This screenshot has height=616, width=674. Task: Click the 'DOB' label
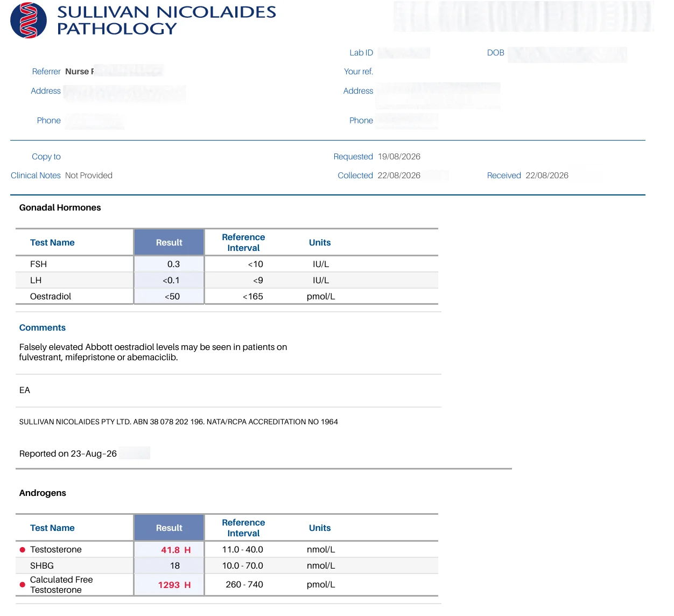(x=496, y=53)
